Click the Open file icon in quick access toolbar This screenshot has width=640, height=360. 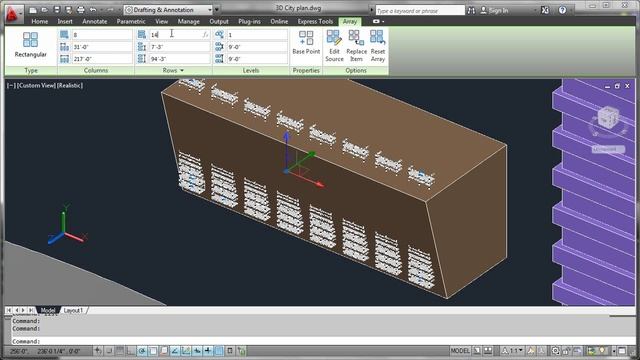click(44, 10)
